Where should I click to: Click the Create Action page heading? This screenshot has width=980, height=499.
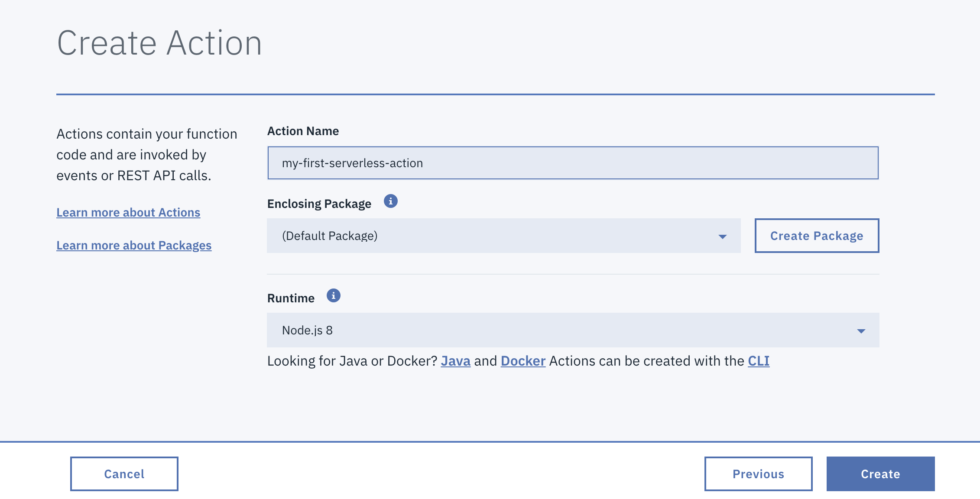click(x=159, y=43)
